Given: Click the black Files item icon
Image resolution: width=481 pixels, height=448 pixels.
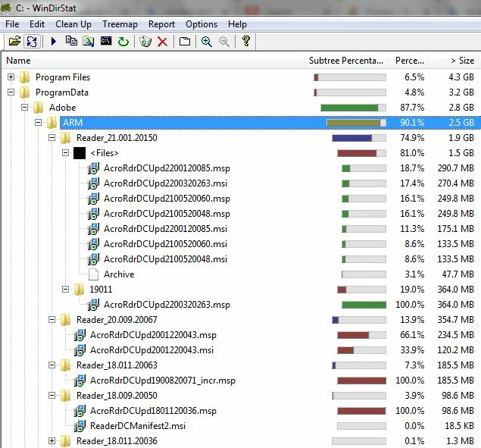Looking at the screenshot, I should click(80, 153).
